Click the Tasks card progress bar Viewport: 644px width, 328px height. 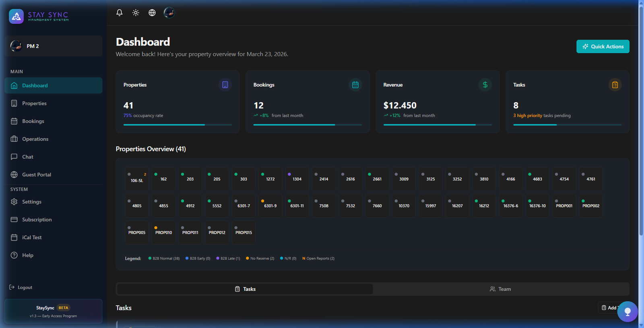coord(568,125)
